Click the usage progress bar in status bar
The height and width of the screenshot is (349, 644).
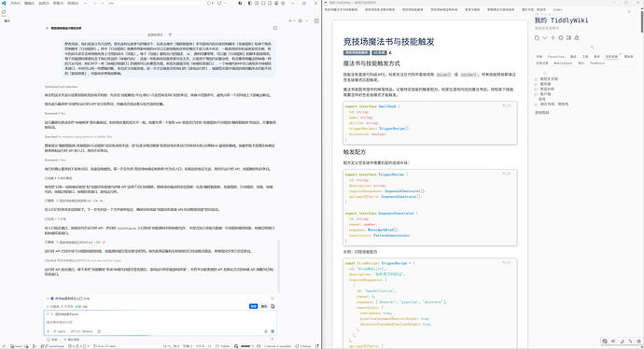(245, 346)
